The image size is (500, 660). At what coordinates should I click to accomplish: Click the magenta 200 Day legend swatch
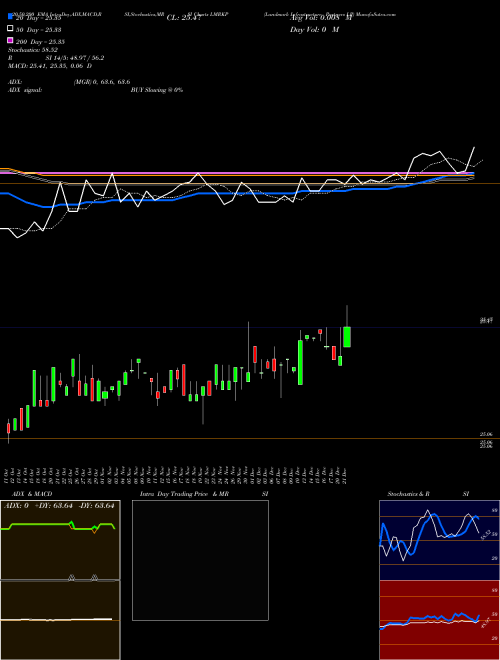tap(10, 40)
